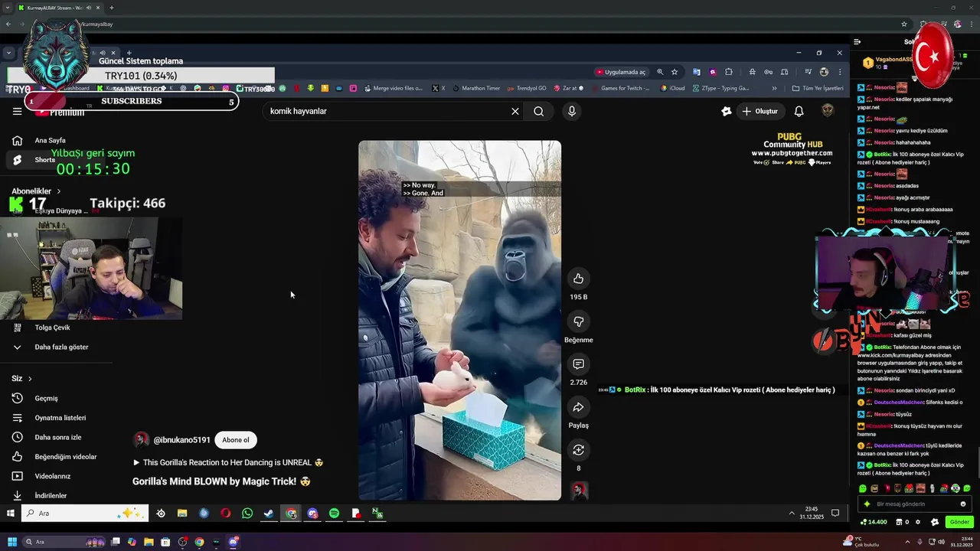The width and height of the screenshot is (980, 551).
Task: Open Opera in the inner taskbar
Action: [226, 514]
